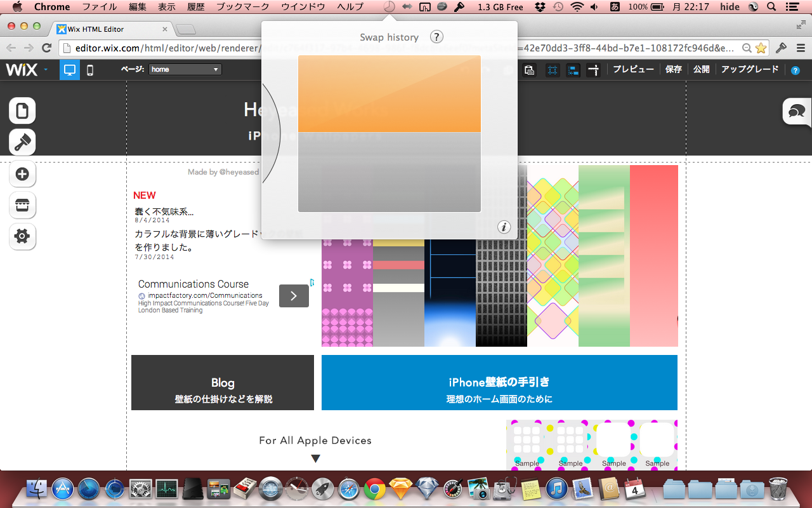Image resolution: width=812 pixels, height=508 pixels.
Task: Open the Pages panel in left sidebar
Action: [x=22, y=111]
